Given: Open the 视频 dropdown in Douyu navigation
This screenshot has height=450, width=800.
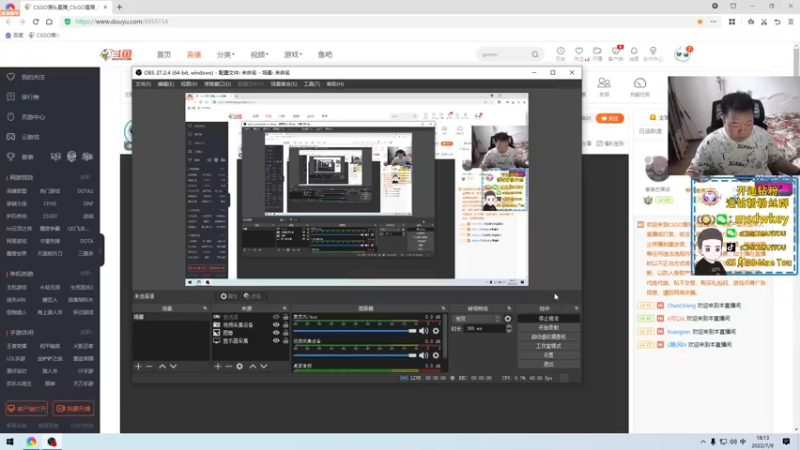Looking at the screenshot, I should click(259, 55).
